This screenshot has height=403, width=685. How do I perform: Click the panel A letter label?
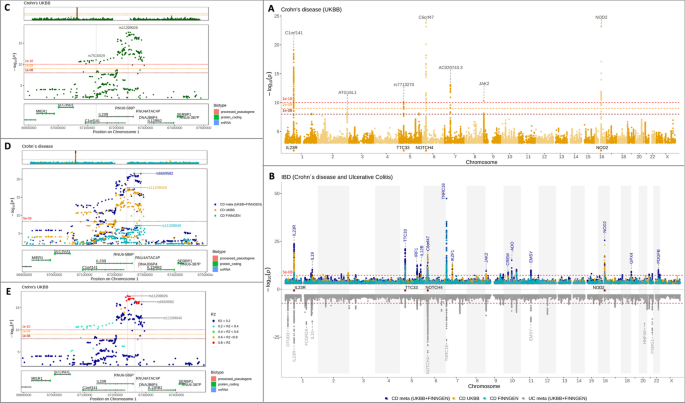point(271,8)
